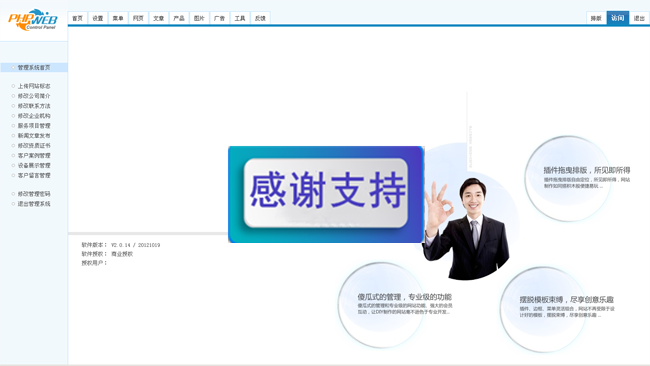Click 退出管理系统 in the sidebar
This screenshot has height=366, width=650.
34,204
